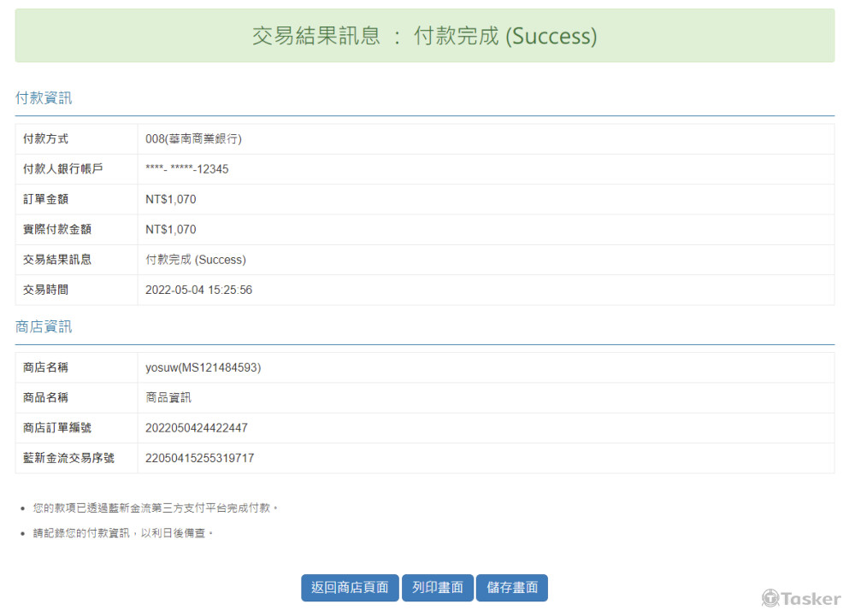Click the 付款完成 (Success) value in table
855x616 pixels.
pyautogui.click(x=196, y=260)
